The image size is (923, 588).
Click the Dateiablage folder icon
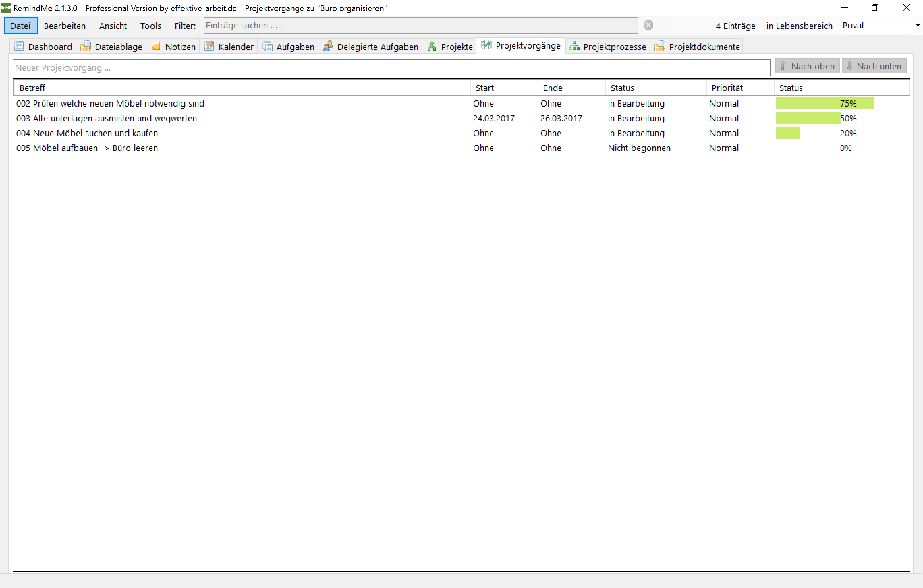[x=85, y=46]
